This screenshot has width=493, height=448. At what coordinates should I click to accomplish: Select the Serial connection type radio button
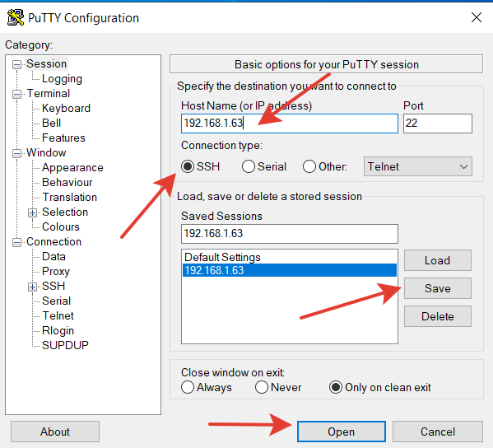(x=248, y=166)
